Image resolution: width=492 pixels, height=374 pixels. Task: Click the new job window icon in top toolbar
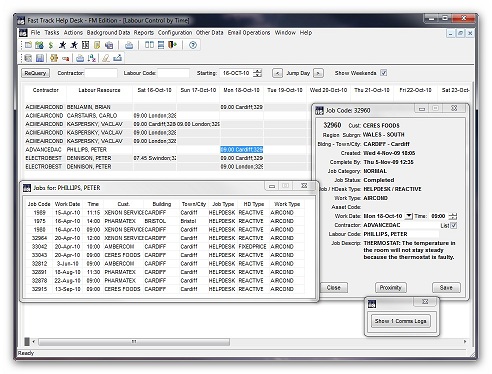[28, 45]
